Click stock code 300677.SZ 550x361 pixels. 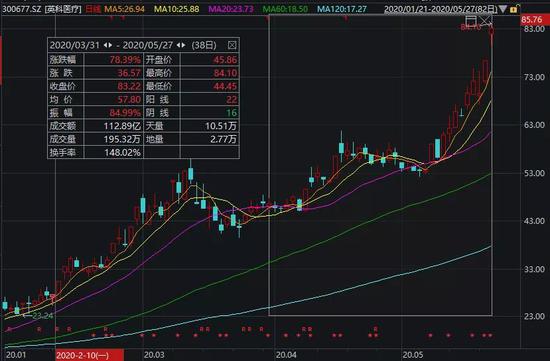coord(21,9)
